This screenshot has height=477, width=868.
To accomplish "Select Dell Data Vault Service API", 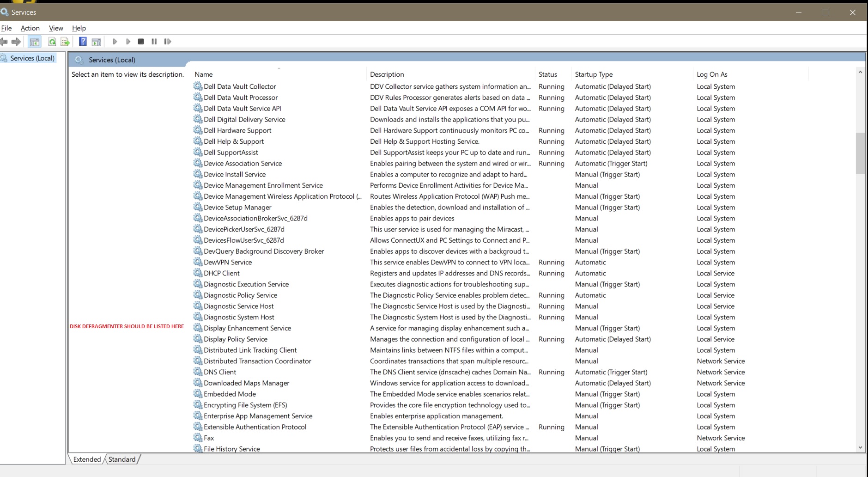I will [x=243, y=109].
